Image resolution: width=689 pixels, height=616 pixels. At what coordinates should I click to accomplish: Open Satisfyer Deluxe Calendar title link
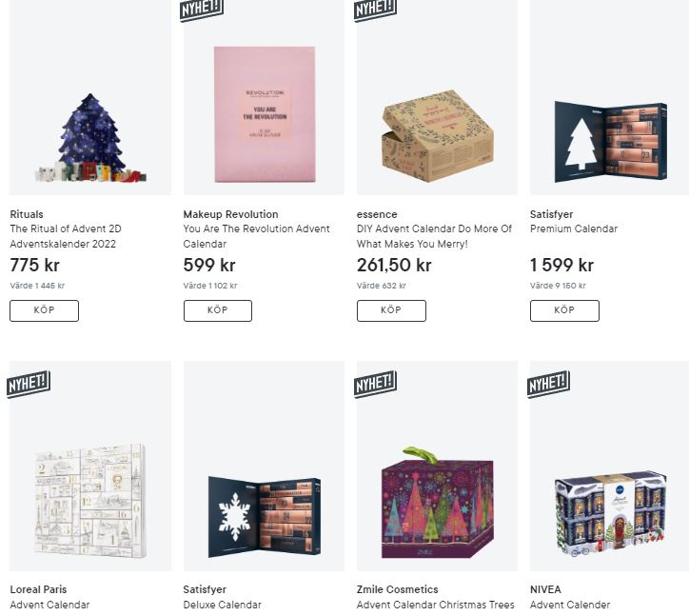[222, 605]
